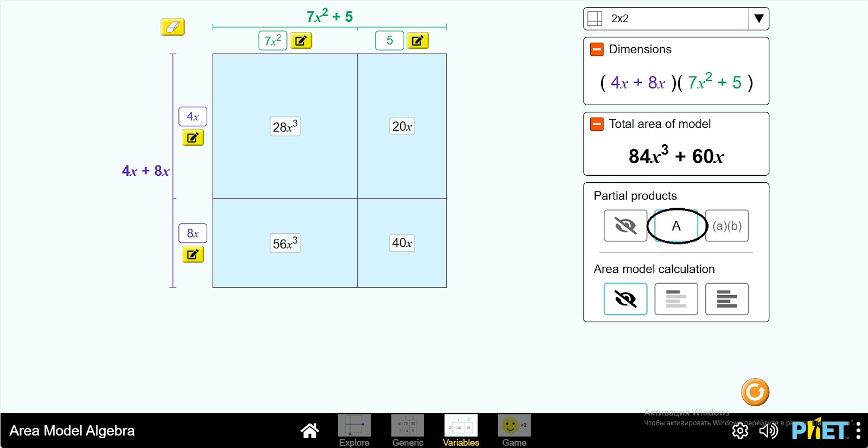Click the 7x² value box
868x448 pixels.
(x=273, y=41)
